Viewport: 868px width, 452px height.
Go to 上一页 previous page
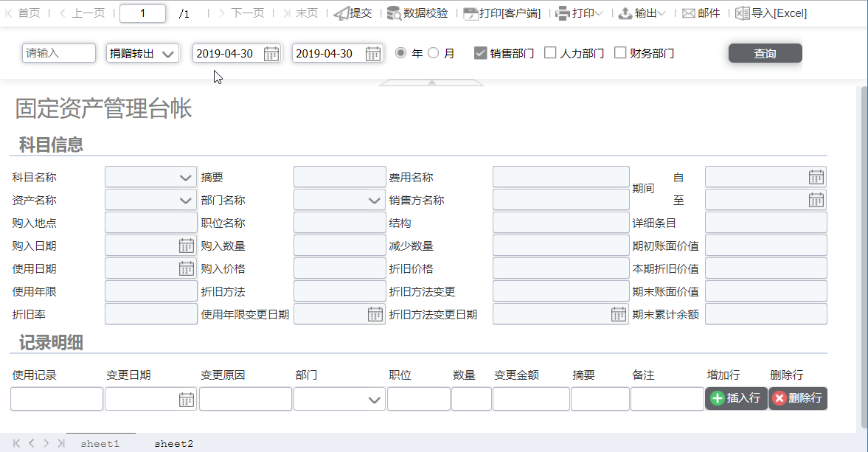coord(82,13)
